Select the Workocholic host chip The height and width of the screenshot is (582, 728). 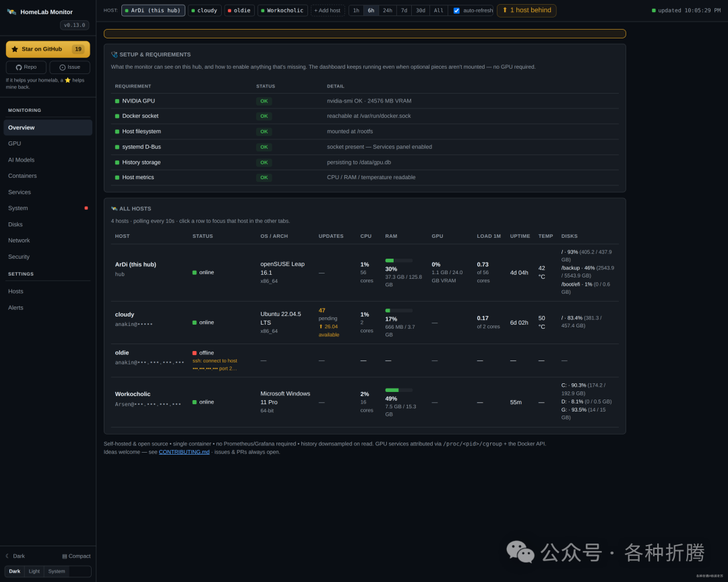[282, 10]
